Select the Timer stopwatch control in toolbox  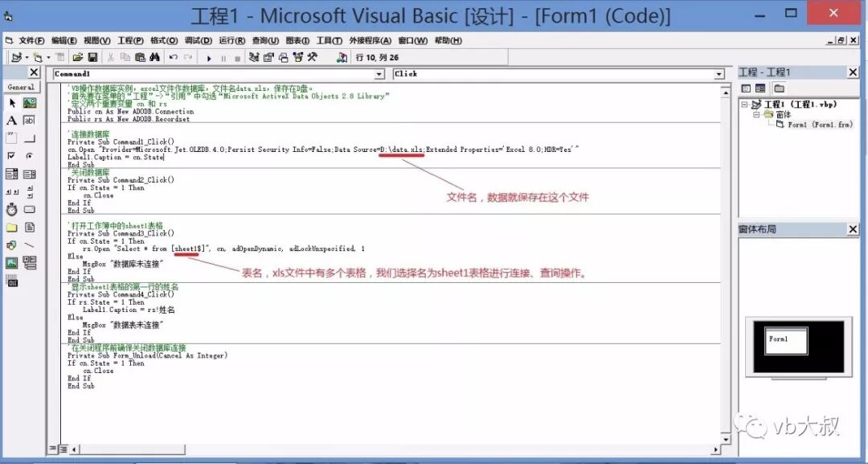[x=11, y=209]
